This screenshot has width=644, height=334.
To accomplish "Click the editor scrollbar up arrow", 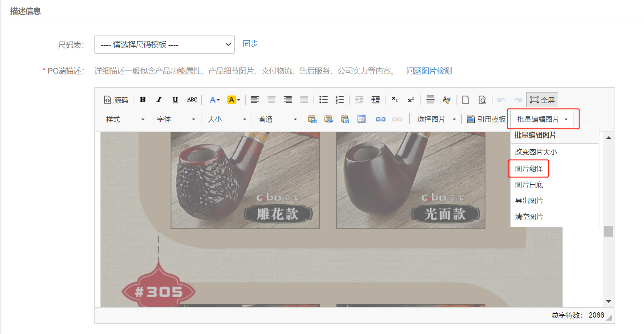I will tap(608, 138).
